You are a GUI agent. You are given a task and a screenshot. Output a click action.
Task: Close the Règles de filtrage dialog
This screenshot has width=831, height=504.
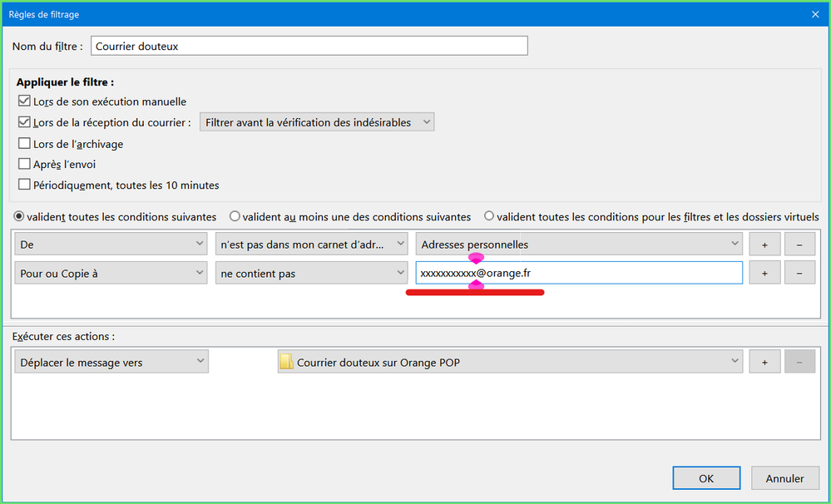click(814, 15)
